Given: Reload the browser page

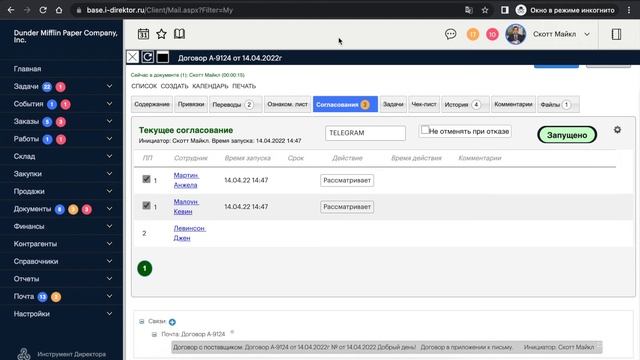Looking at the screenshot, I should (x=43, y=10).
